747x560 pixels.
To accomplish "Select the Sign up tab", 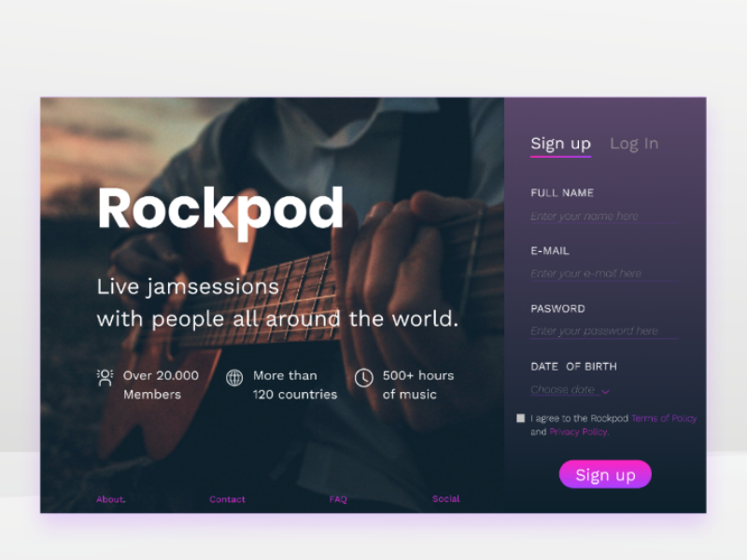I will click(x=561, y=144).
